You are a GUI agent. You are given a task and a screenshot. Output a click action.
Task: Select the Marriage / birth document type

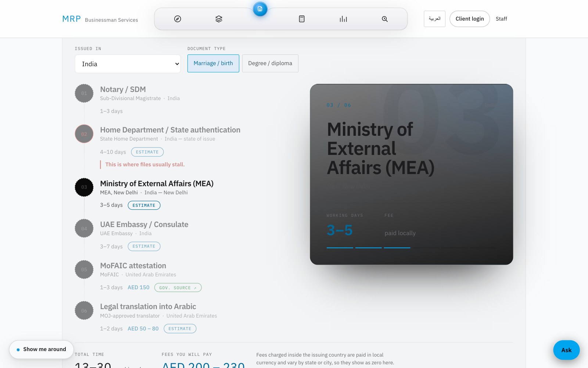click(213, 63)
